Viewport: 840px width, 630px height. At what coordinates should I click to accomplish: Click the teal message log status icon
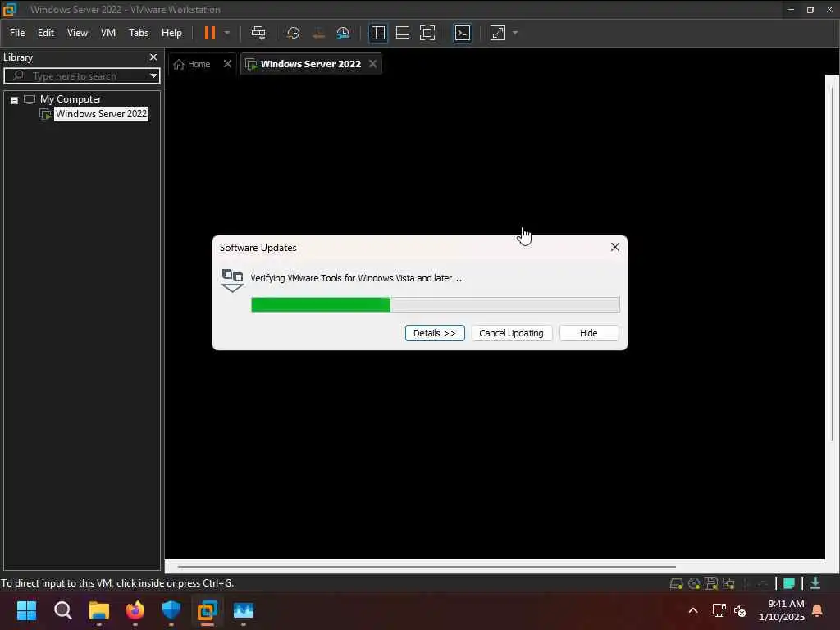coord(789,583)
